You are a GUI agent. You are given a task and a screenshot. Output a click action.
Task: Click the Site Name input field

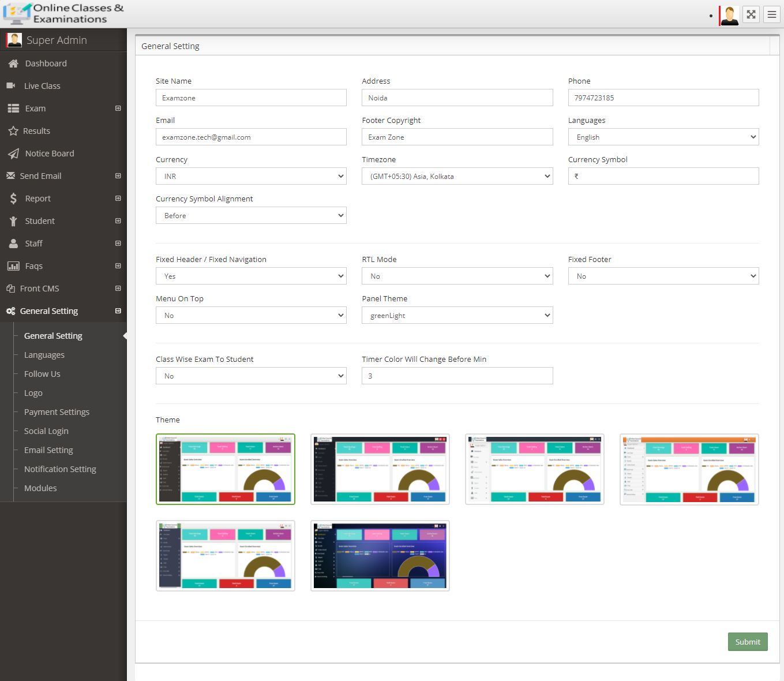[x=251, y=98]
